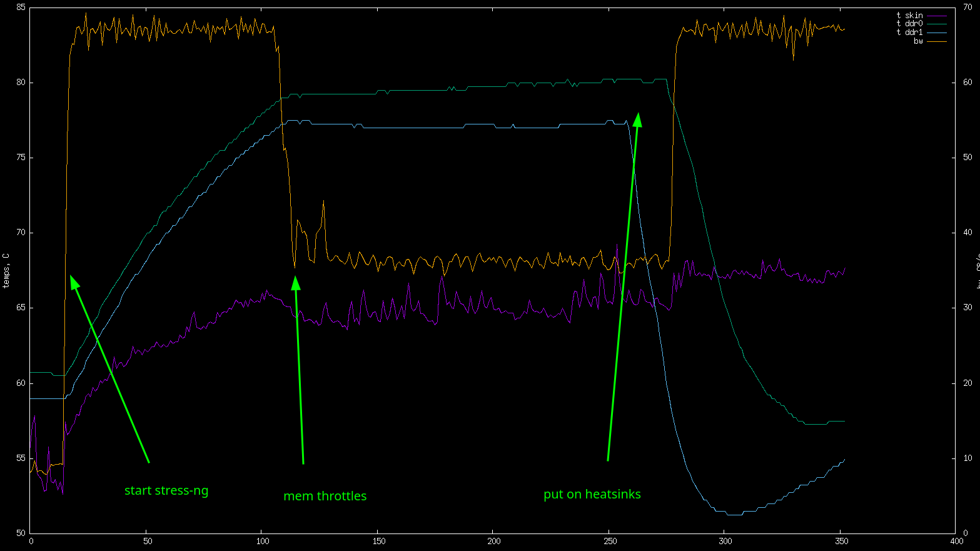Click tick label 20 on the right bandwidth axis
The height and width of the screenshot is (551, 980).
pos(967,383)
